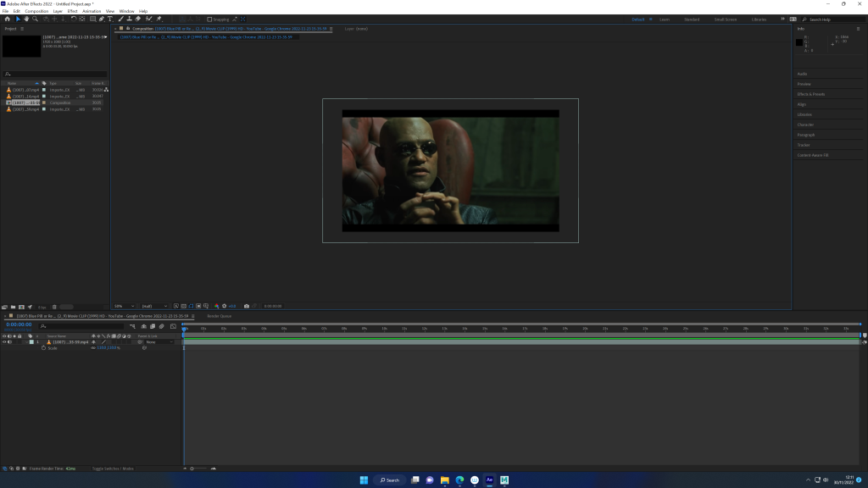Select the Puppet Pin tool
This screenshot has width=868, height=488.
point(159,19)
